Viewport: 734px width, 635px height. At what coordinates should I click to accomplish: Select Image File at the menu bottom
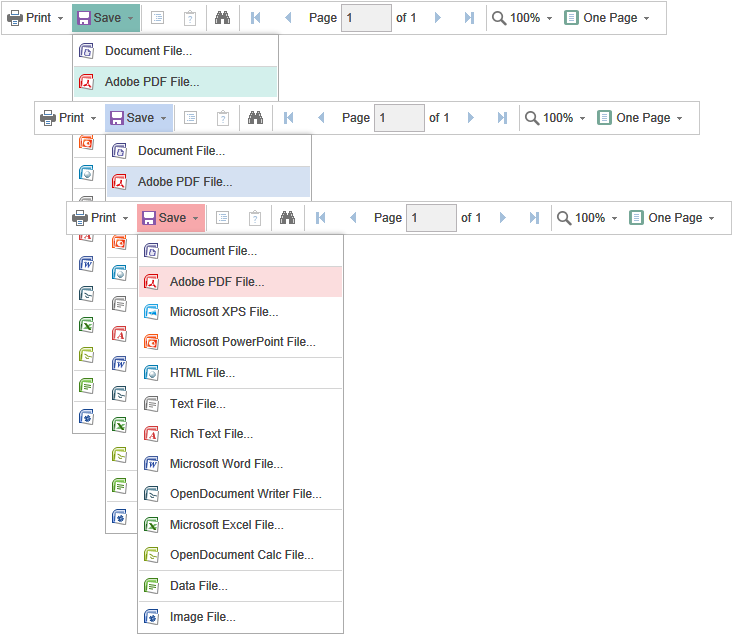click(x=202, y=617)
